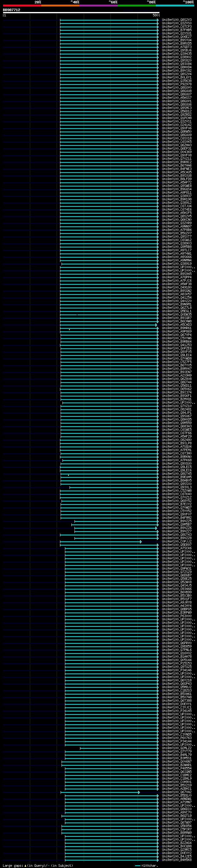The width and height of the screenshot is (197, 868).
Task: Select hit label UniRef100_B9N9M1
Action: pos(177,304)
